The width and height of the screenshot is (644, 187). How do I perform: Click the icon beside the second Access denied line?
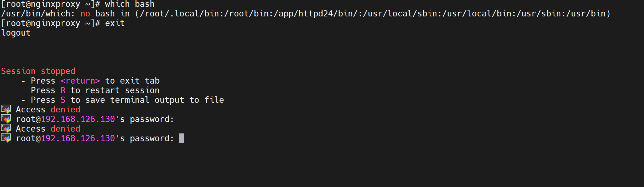(6, 128)
